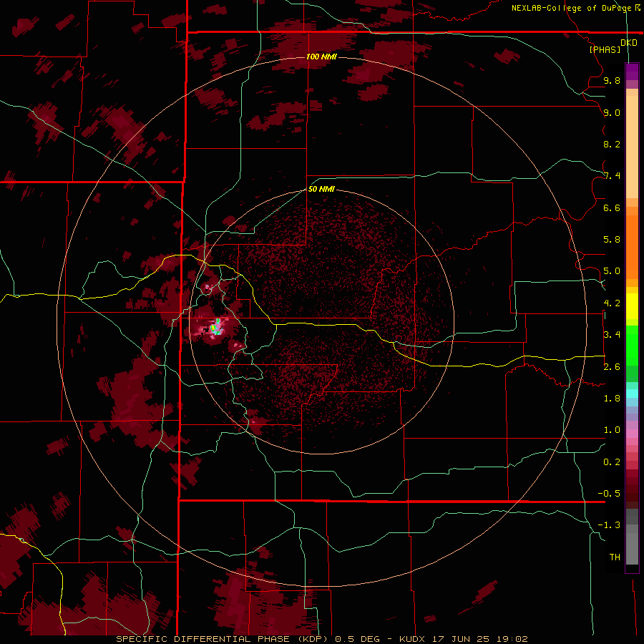Click the [PHAS] units label
This screenshot has width=644, height=644.
pyautogui.click(x=605, y=49)
